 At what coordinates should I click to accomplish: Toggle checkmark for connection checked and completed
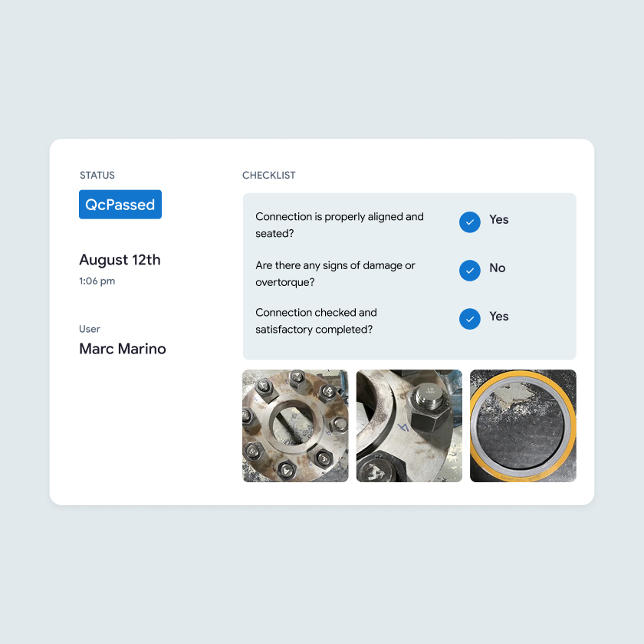coord(469,319)
